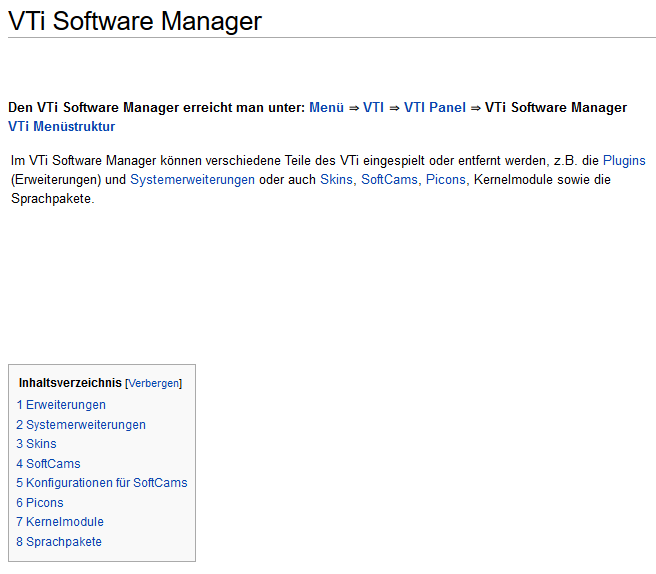The width and height of the screenshot is (656, 574).
Task: Go to VTi Menüstruktur page
Action: (62, 126)
